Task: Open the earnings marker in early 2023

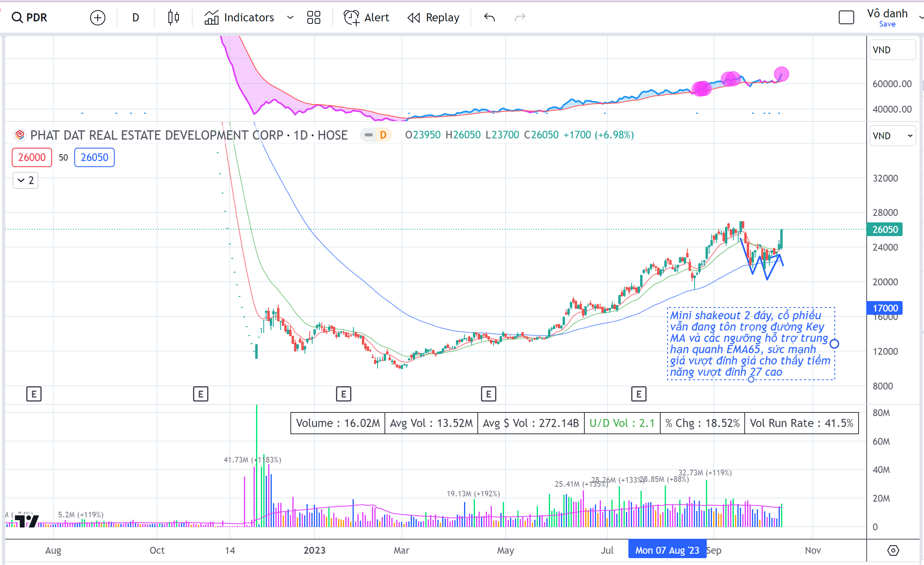Action: click(x=344, y=394)
